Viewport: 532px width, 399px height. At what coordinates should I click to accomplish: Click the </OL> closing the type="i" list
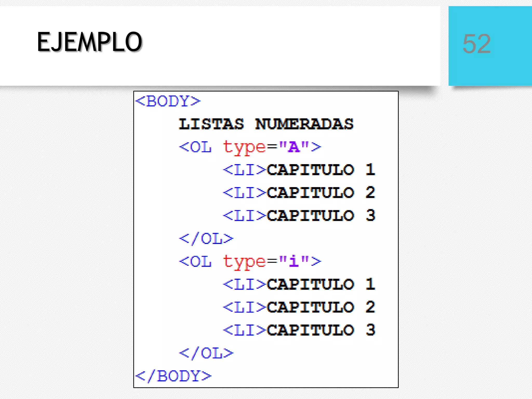(x=206, y=353)
